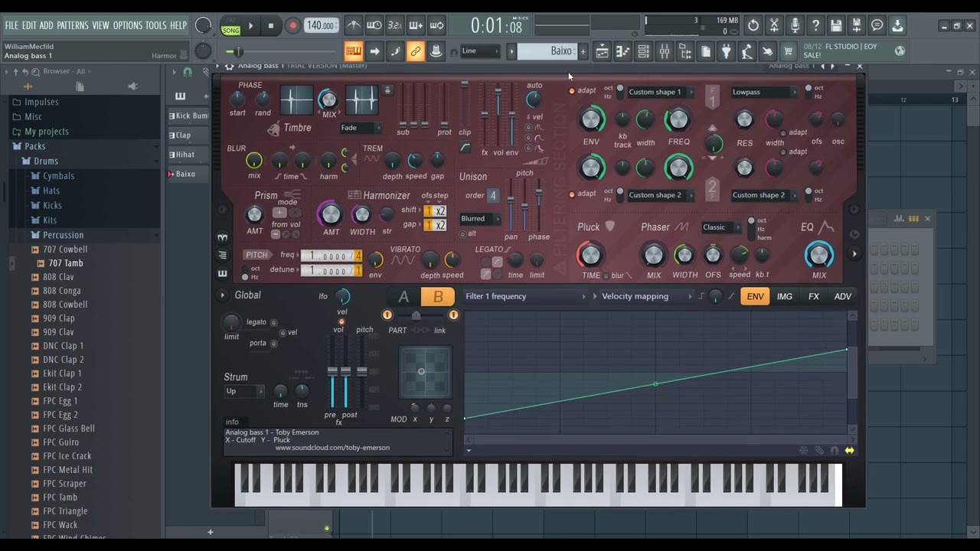Viewport: 980px width, 551px height.
Task: Click the shopping cart icon
Action: click(789, 51)
